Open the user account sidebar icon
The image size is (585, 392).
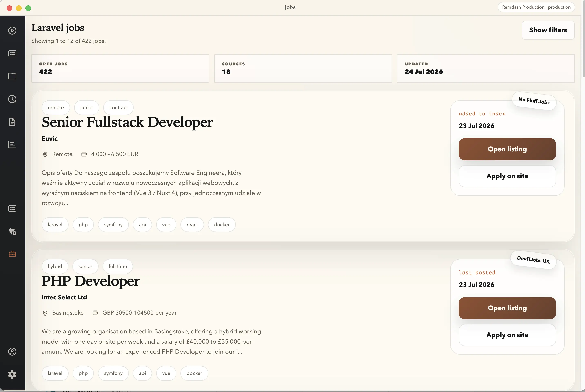(12, 352)
